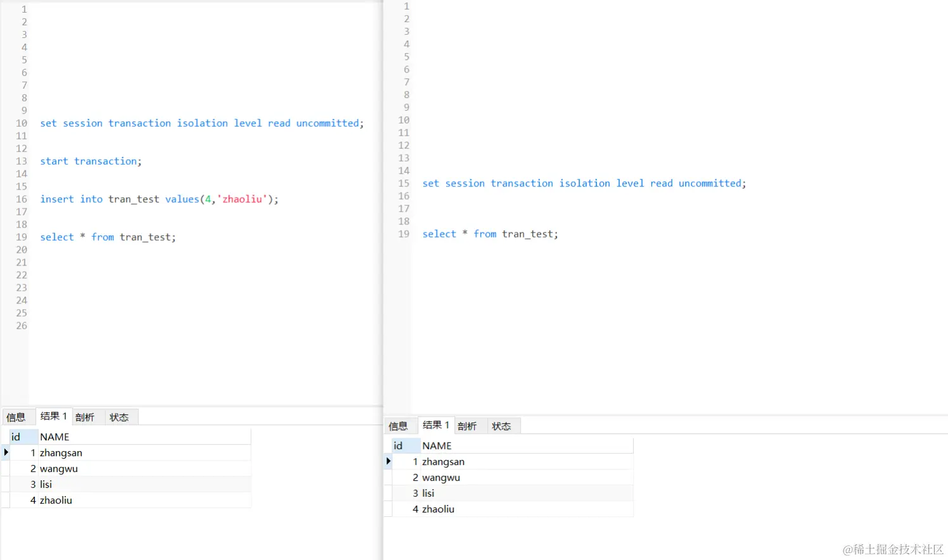Click 'select * from tran_test;' in right editor
948x560 pixels.
pyautogui.click(x=490, y=234)
